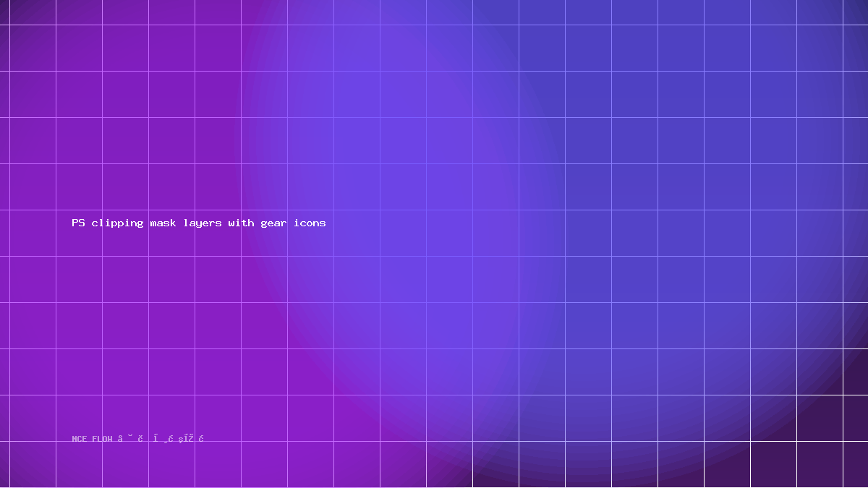Image resolution: width=868 pixels, height=488 pixels.
Task: Click the garbled characters after "FLOW"
Action: (161, 438)
